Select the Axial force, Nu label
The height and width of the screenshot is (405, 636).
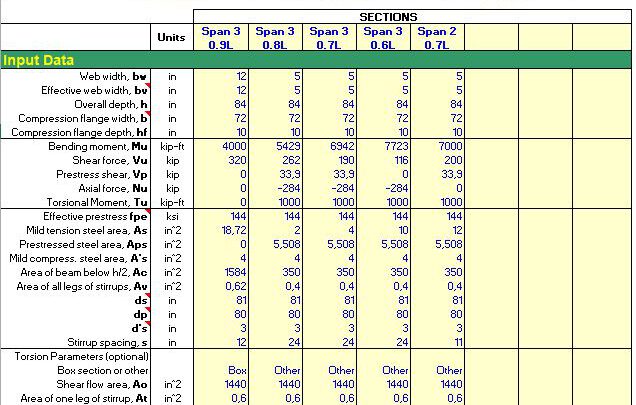(x=113, y=189)
